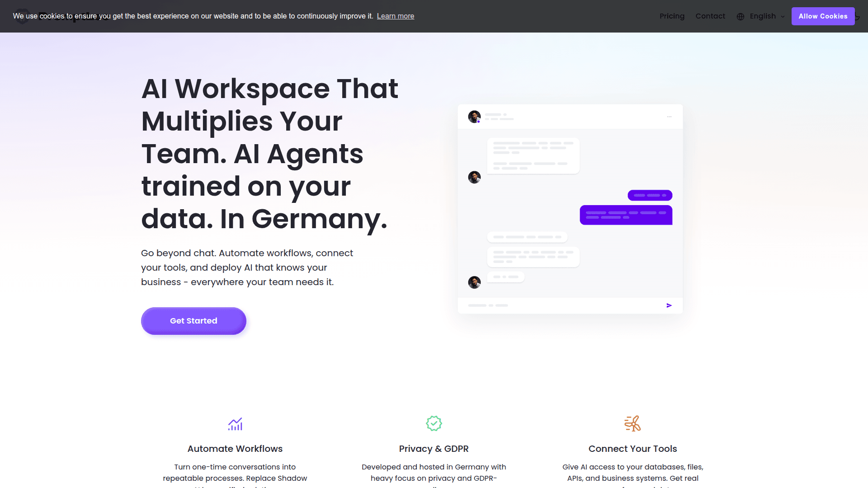Screen dimensions: 868x488
Task: Click the top avatar in chat mockup header
Action: [474, 117]
